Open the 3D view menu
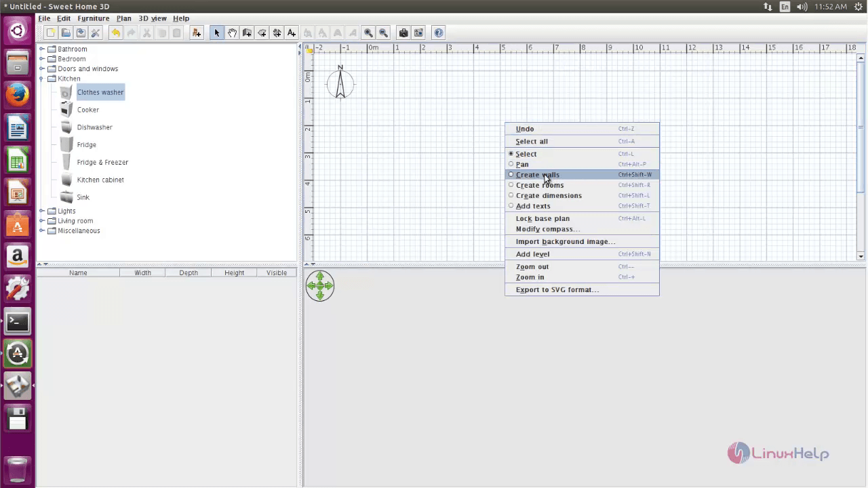Screen dimensions: 868x488 click(x=153, y=18)
